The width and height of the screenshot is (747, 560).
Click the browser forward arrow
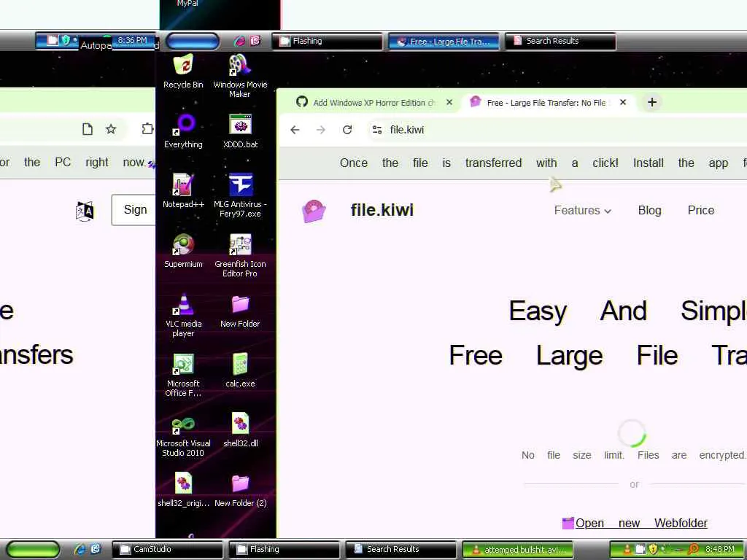(x=321, y=130)
